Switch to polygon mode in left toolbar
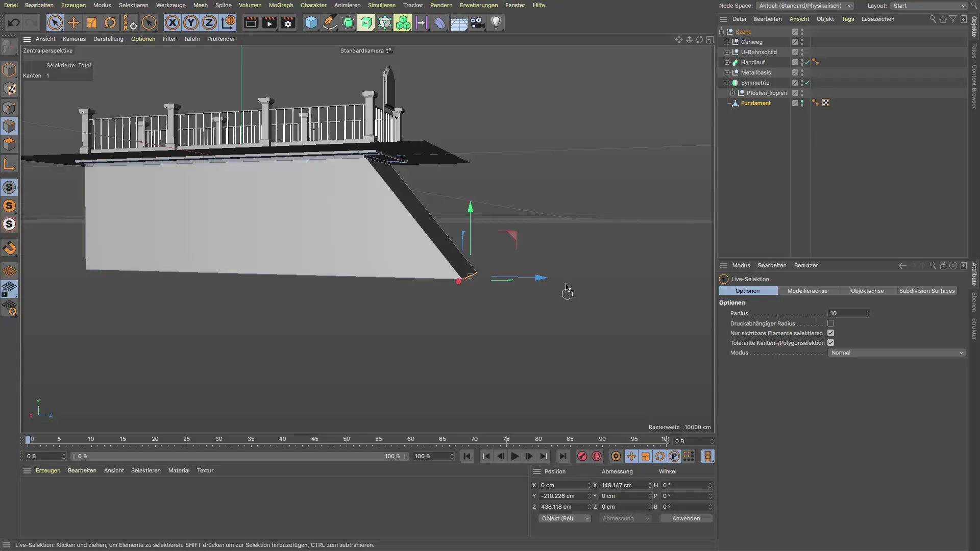The image size is (980, 551). coord(9,144)
